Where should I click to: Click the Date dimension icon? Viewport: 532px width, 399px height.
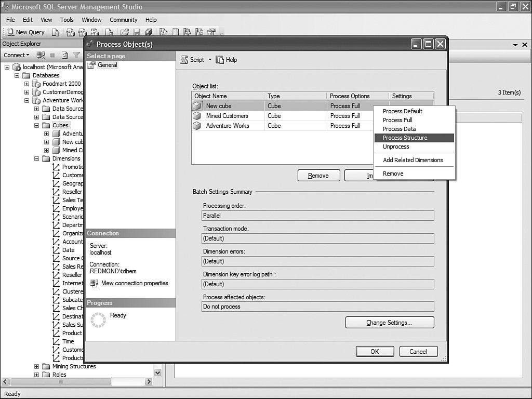tap(56, 250)
